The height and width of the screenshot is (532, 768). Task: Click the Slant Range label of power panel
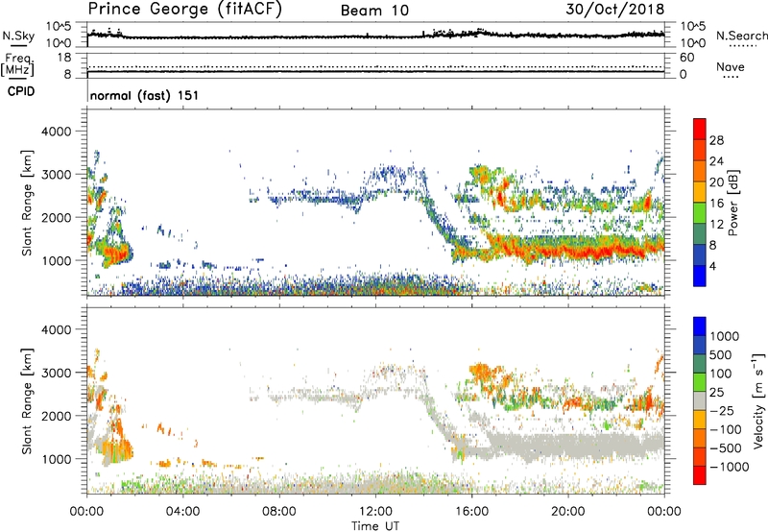27,203
